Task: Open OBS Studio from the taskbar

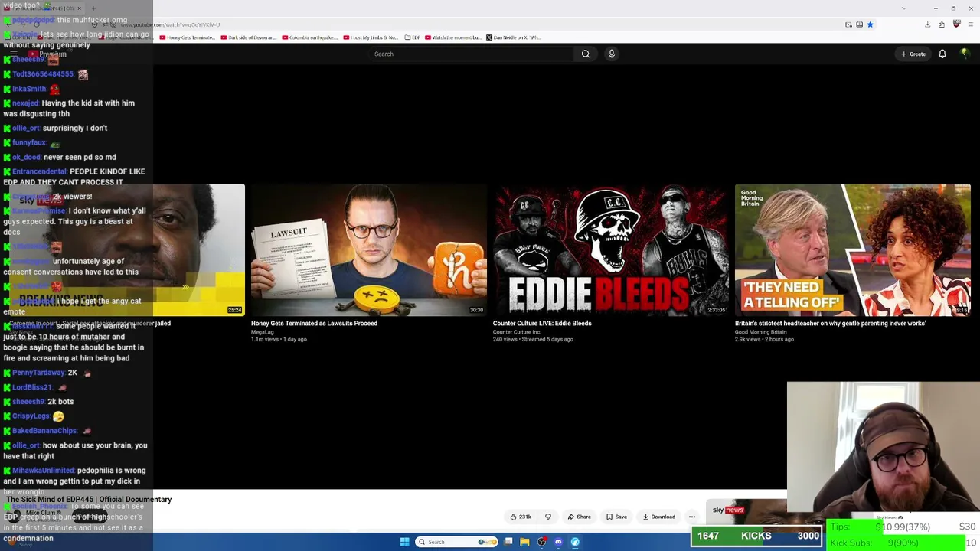Action: coord(541,542)
